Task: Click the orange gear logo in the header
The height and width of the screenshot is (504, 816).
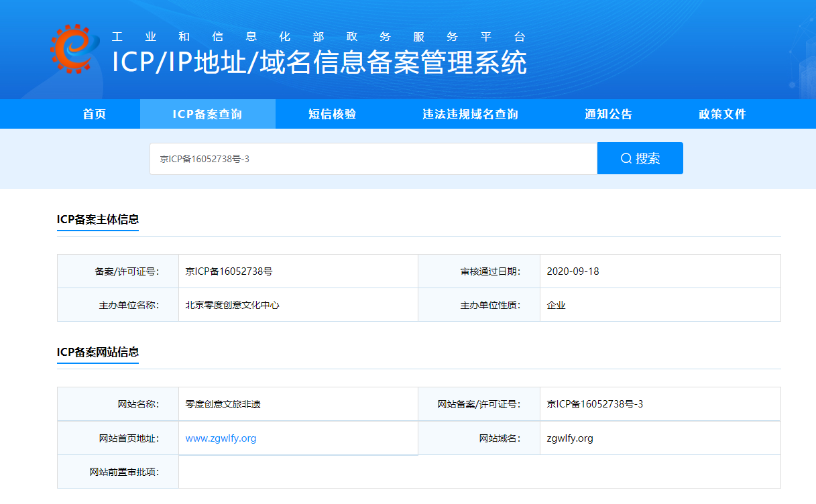Action: [75, 49]
